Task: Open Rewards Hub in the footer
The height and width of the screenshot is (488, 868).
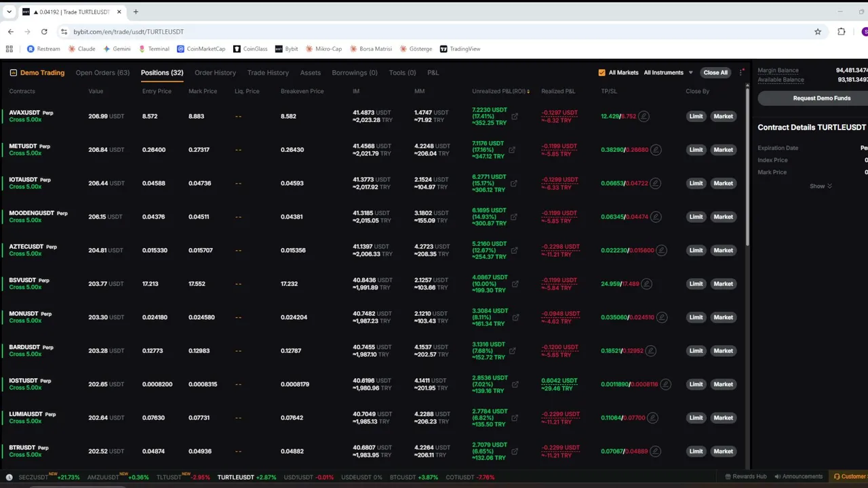Action: pos(746,476)
